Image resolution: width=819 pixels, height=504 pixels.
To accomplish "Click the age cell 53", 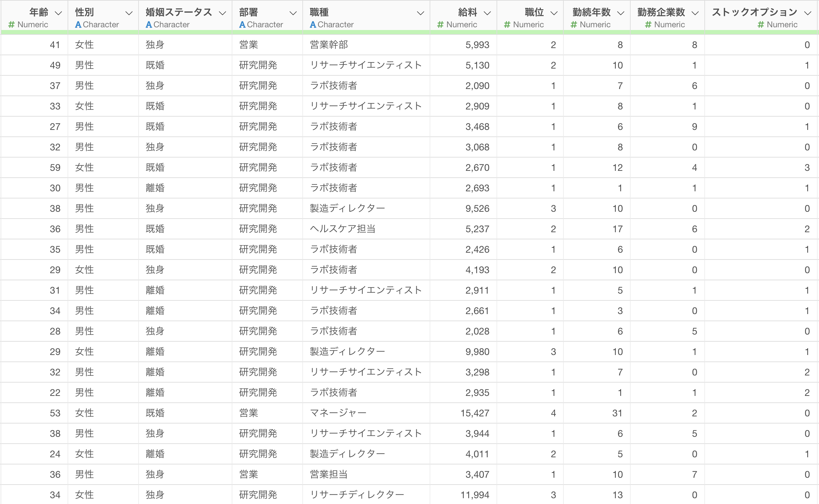I will point(34,413).
